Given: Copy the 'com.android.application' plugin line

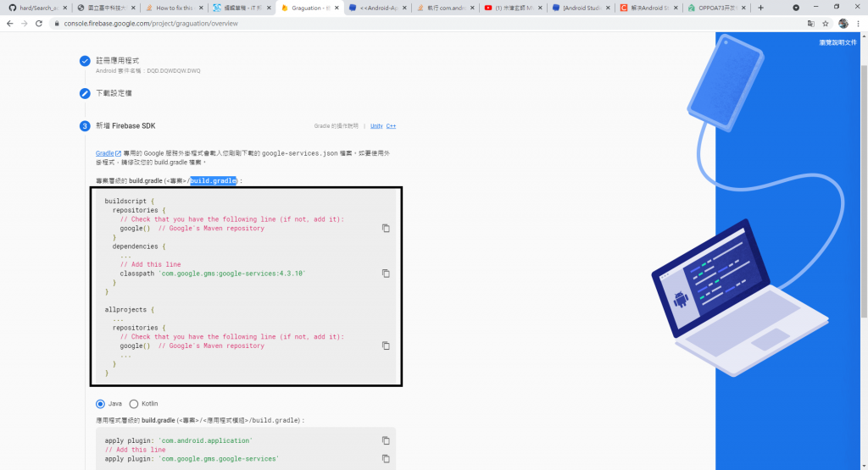Looking at the screenshot, I should [386, 440].
